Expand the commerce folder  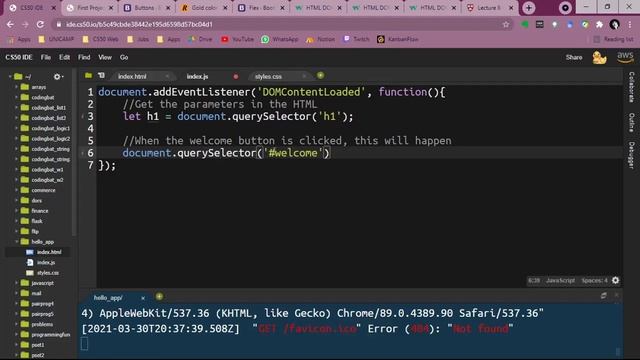point(17,190)
